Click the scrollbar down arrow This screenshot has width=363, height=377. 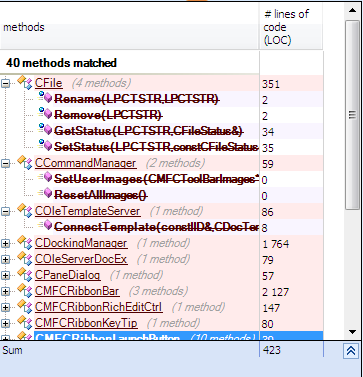point(352,332)
